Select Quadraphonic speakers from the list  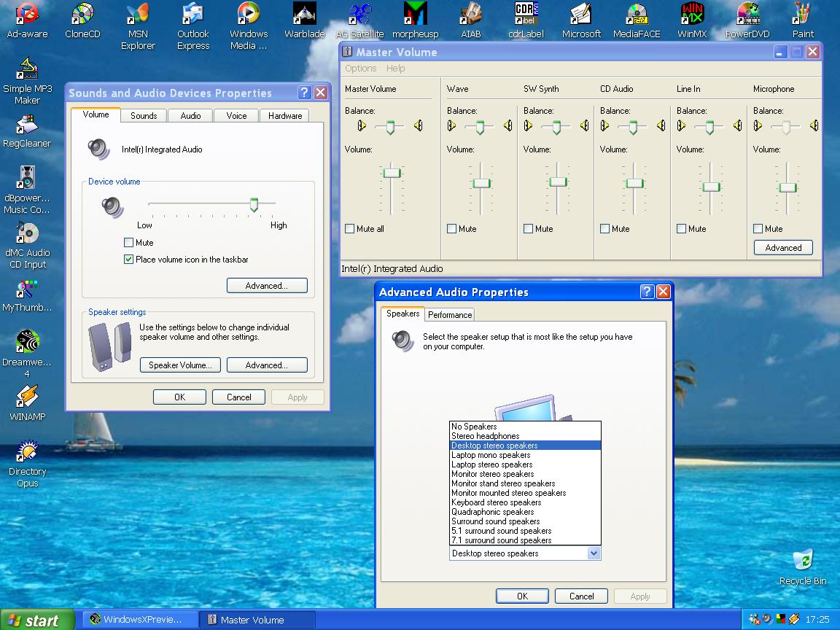tap(492, 512)
